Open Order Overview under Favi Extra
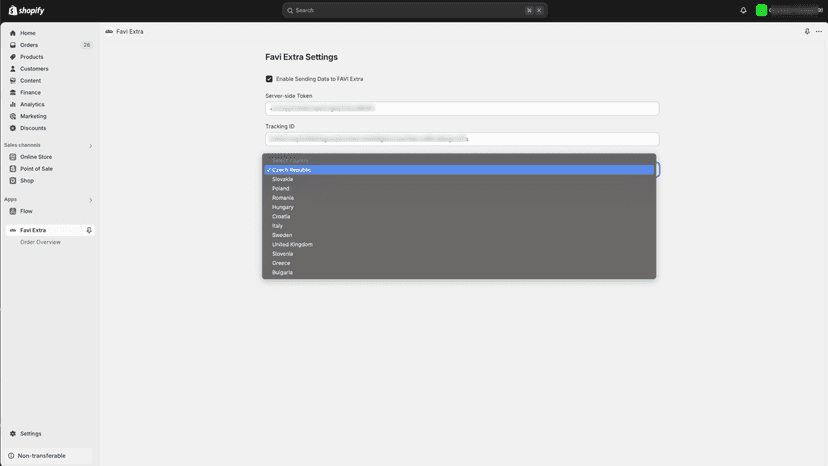Screen dimensions: 828x466 tap(40, 242)
